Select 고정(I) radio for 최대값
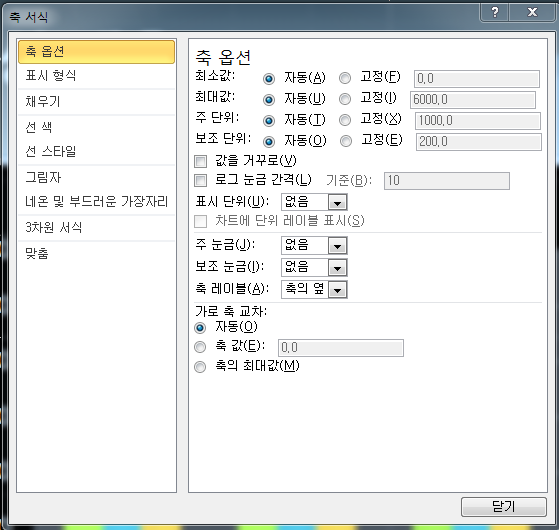559x530 pixels. click(345, 99)
